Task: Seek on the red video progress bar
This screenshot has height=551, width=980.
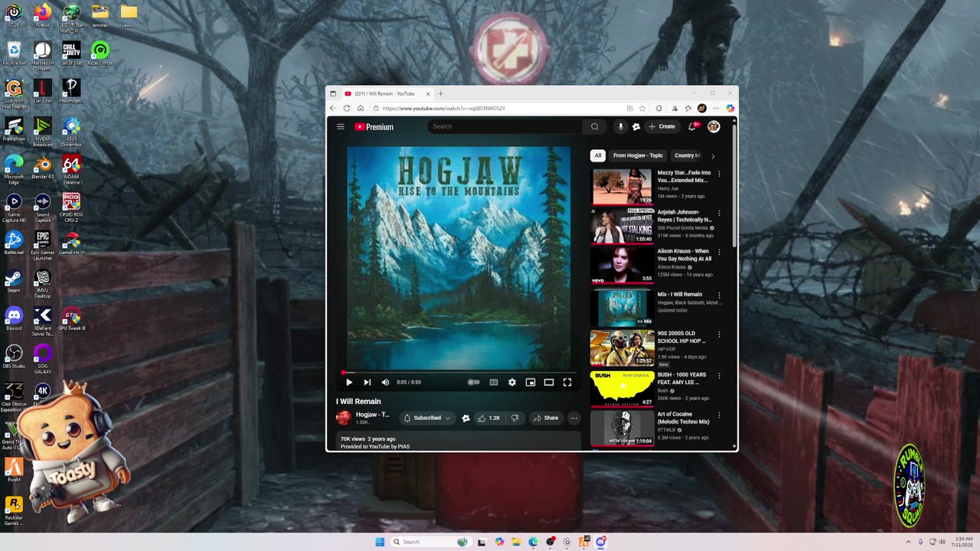Action: pos(459,373)
